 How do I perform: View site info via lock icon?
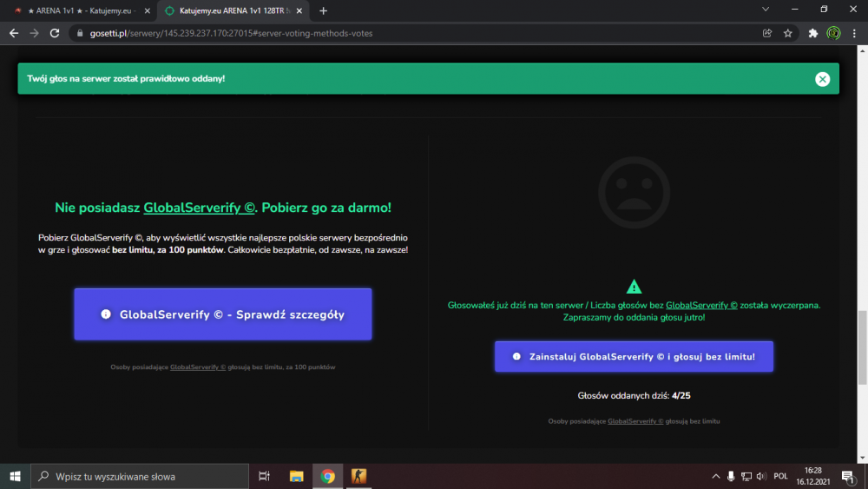tap(80, 33)
